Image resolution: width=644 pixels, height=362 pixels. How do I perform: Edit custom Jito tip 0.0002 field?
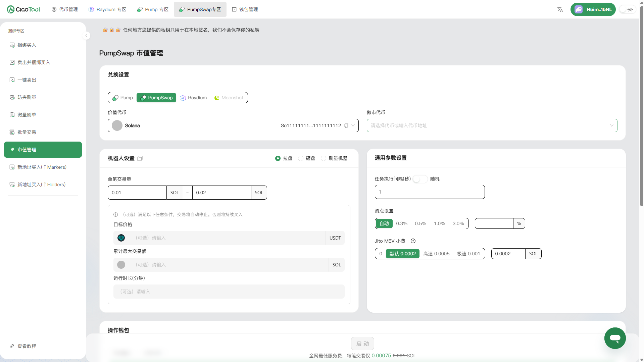tap(508, 254)
